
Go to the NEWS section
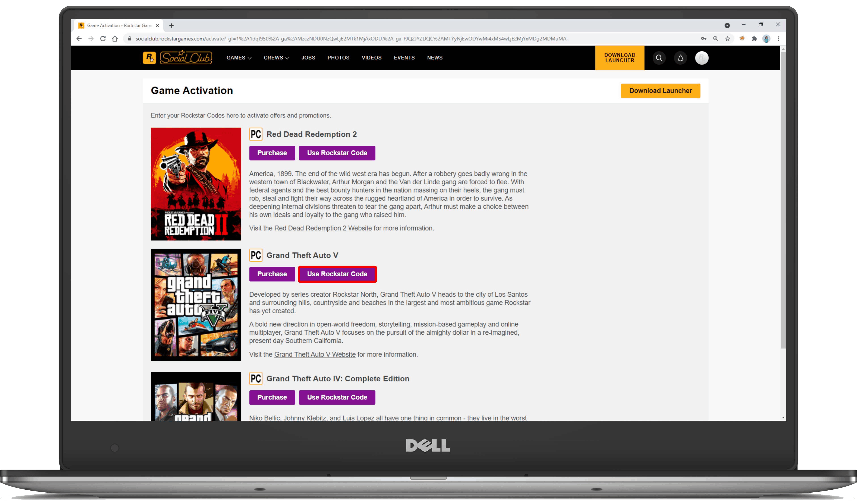click(x=435, y=58)
